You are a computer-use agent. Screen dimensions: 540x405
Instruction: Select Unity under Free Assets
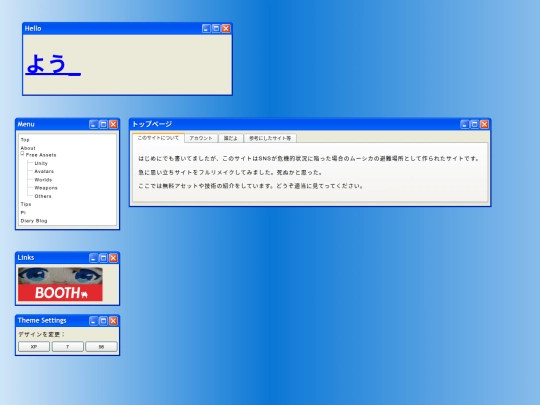click(x=41, y=163)
